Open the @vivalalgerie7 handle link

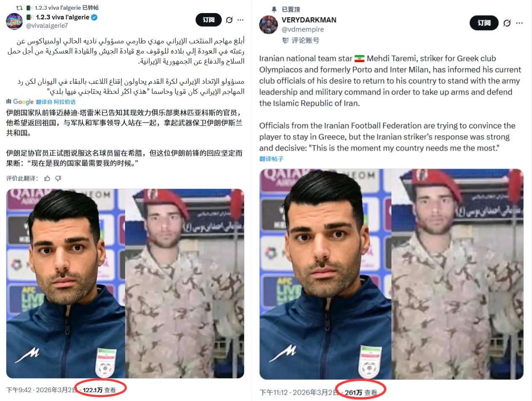pos(47,26)
